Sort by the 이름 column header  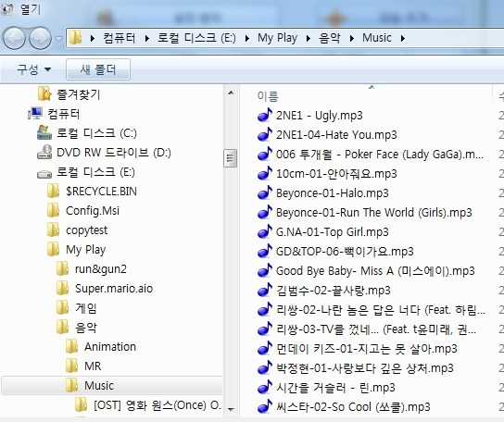(x=268, y=96)
